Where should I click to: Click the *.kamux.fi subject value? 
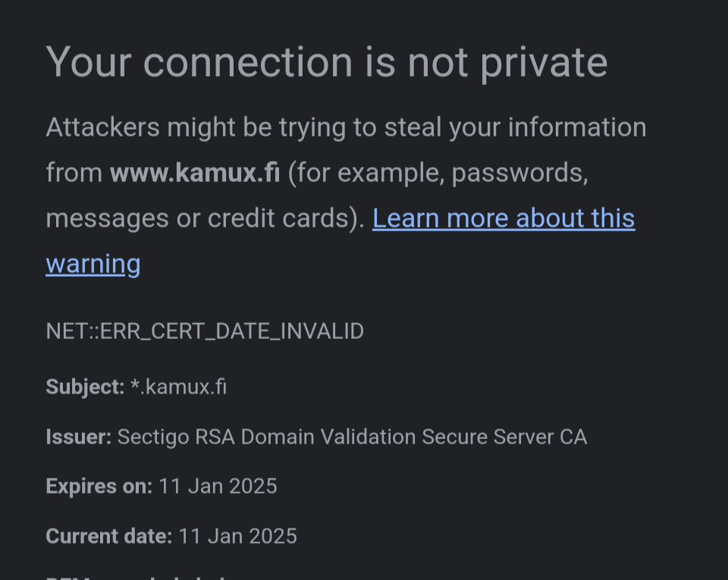[178, 387]
